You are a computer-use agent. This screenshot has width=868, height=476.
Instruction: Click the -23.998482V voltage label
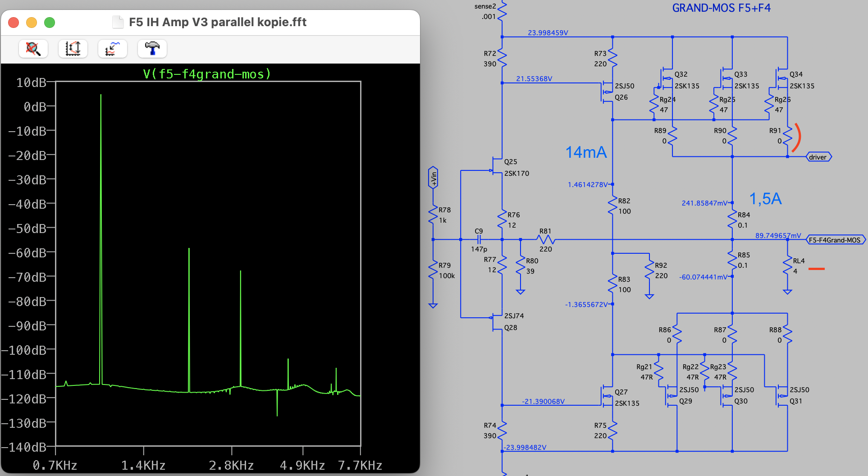click(x=525, y=448)
